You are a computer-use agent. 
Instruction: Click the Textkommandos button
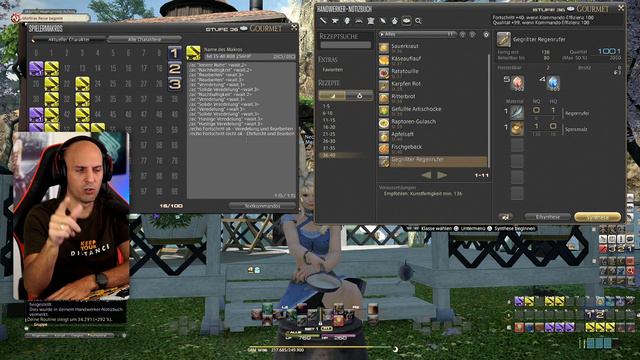coord(262,206)
